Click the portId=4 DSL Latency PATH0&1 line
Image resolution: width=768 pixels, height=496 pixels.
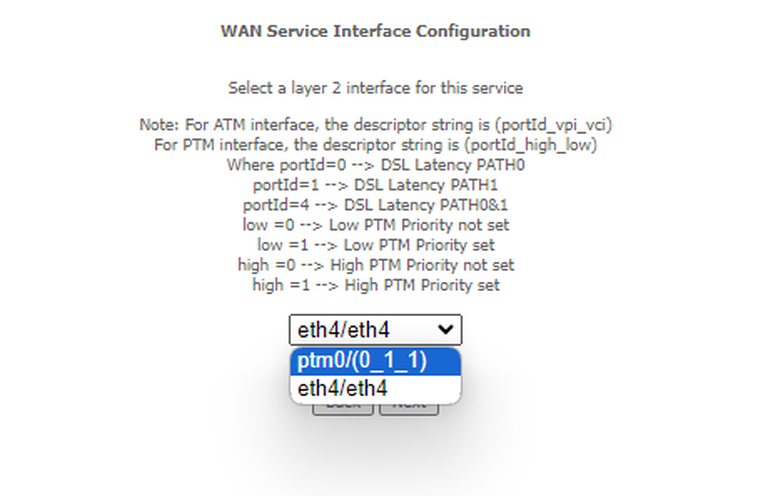click(x=375, y=205)
